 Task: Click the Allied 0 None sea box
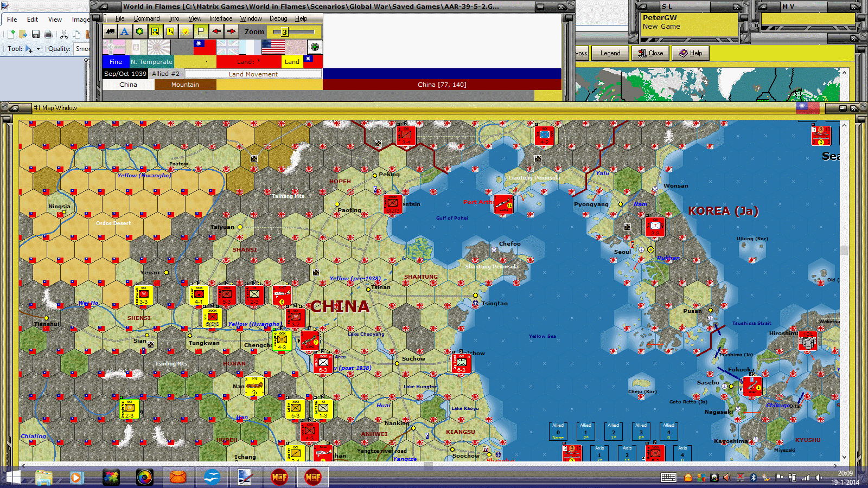[x=558, y=431]
